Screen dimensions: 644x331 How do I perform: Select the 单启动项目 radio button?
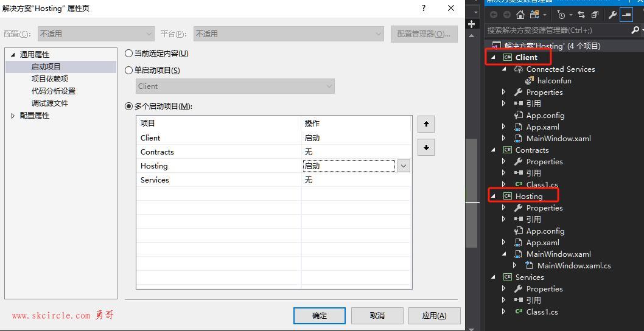(x=128, y=70)
